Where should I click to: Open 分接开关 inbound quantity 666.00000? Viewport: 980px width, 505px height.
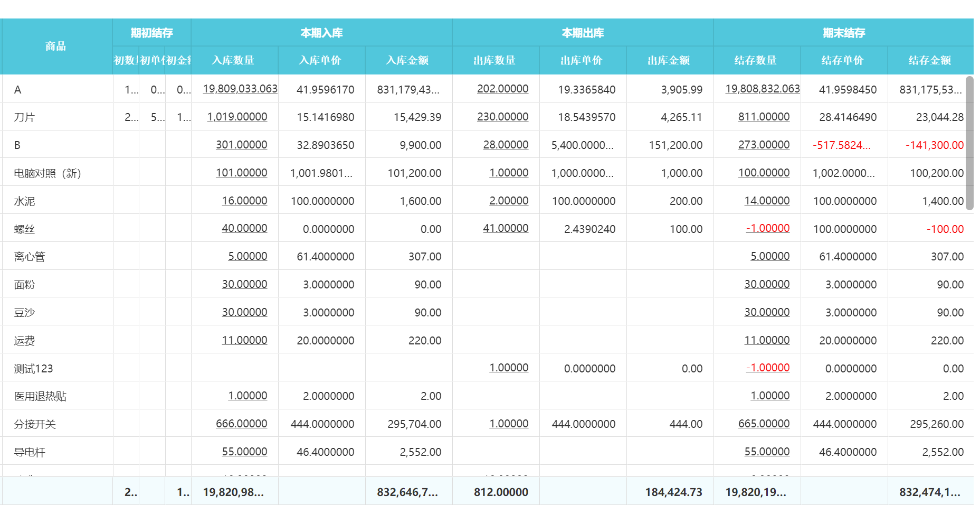(241, 424)
